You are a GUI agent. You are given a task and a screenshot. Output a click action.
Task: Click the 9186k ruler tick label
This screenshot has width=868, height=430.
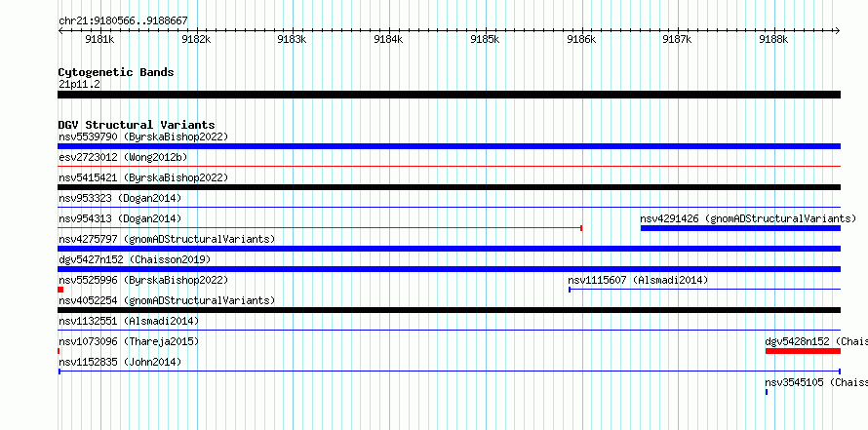[581, 39]
